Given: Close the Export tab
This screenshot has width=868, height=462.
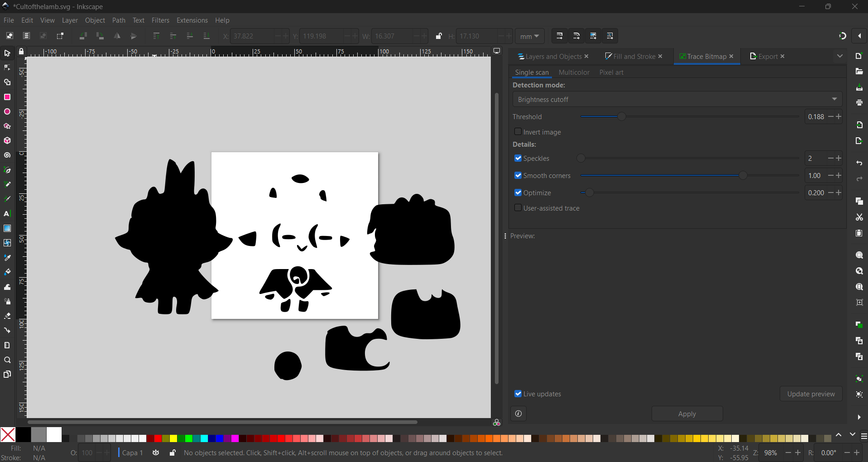Looking at the screenshot, I should point(782,56).
